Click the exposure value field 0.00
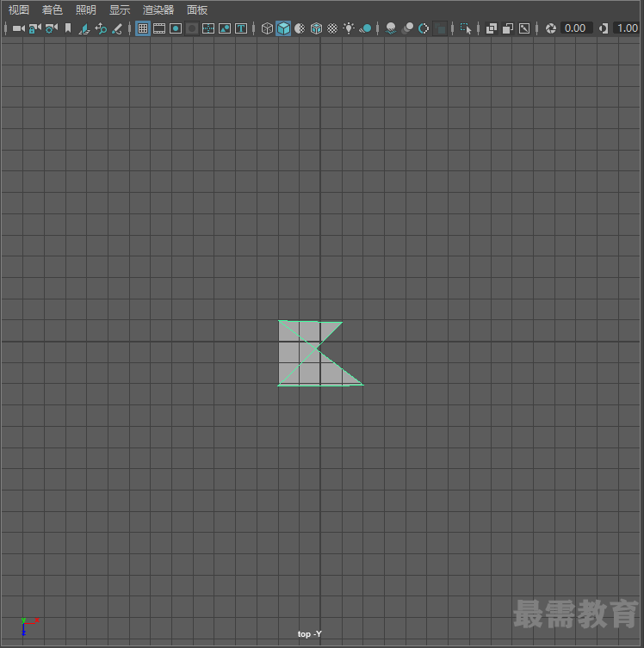The width and height of the screenshot is (644, 648). [x=576, y=28]
